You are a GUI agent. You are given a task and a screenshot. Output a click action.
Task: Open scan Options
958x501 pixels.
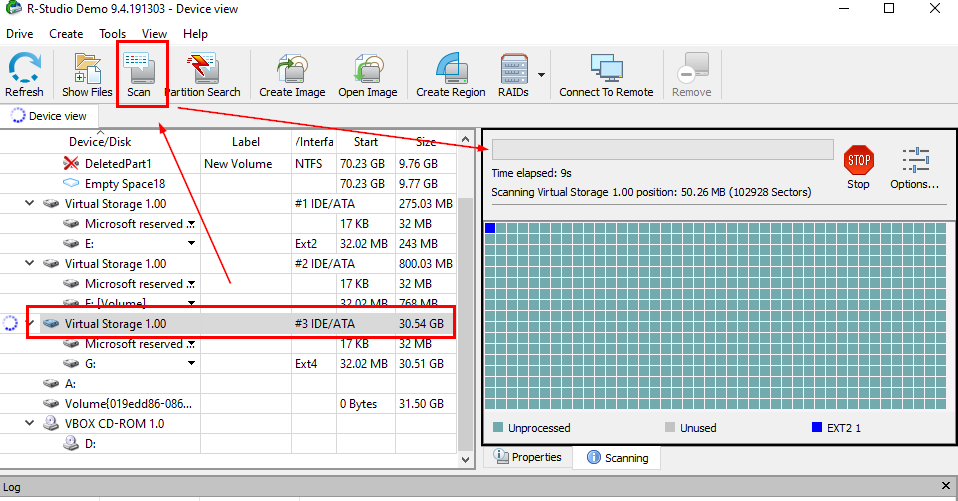(914, 167)
